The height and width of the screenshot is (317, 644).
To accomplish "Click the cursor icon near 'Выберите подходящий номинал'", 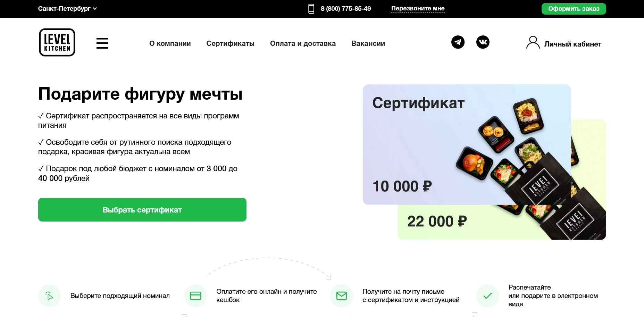I will 49,295.
